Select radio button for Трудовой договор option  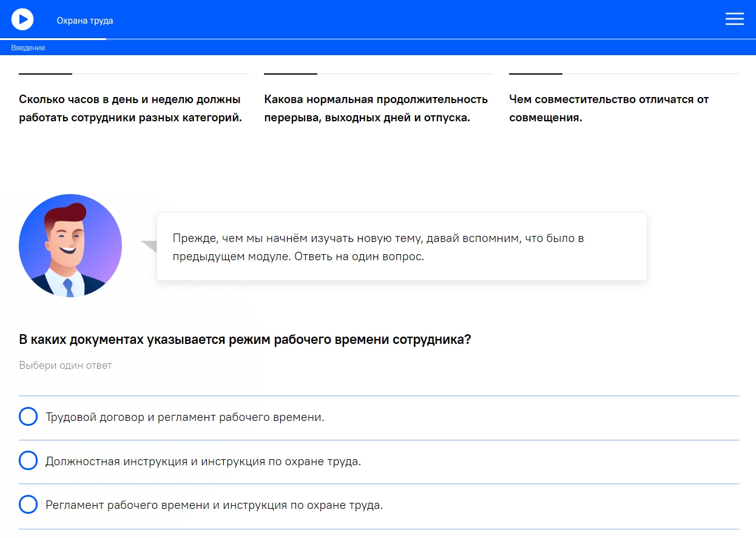tap(29, 417)
